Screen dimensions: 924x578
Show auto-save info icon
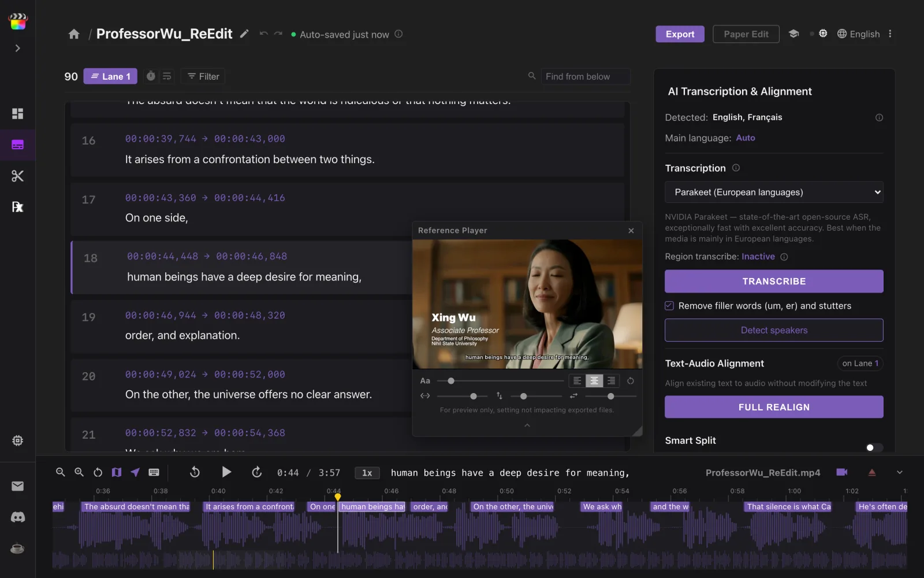[398, 34]
